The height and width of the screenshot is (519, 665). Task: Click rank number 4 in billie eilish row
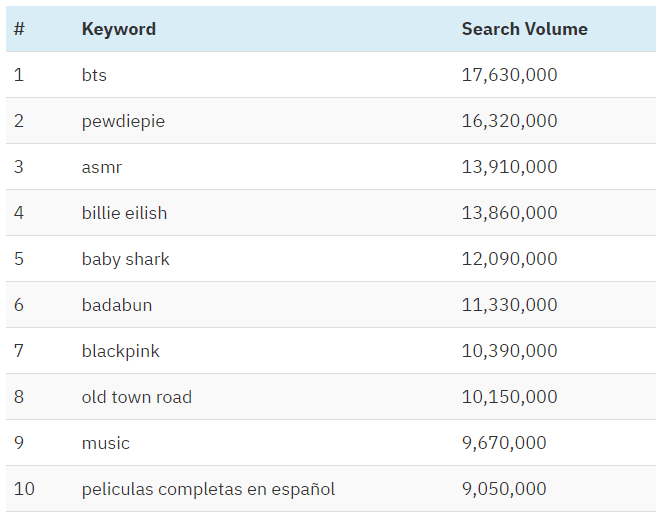[x=19, y=213]
